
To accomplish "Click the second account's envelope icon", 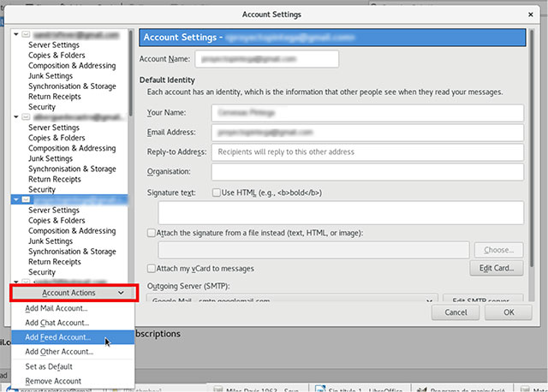I will (x=26, y=116).
